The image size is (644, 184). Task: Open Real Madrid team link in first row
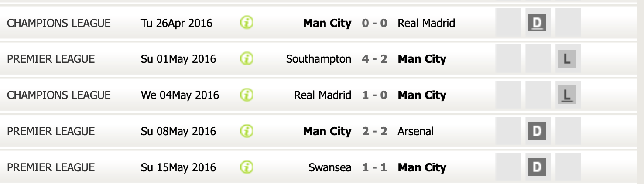click(x=426, y=23)
